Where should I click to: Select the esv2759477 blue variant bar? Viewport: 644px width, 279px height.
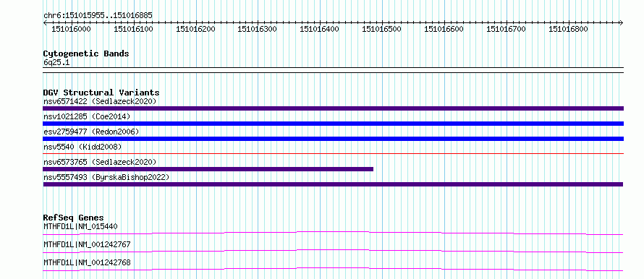click(x=333, y=139)
